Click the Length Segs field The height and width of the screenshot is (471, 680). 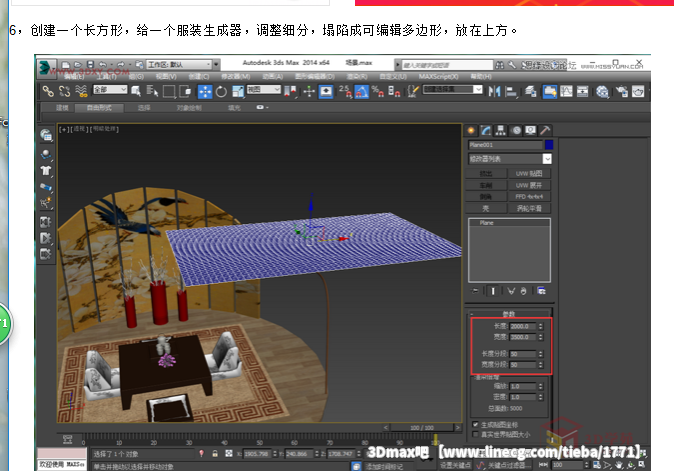(523, 354)
